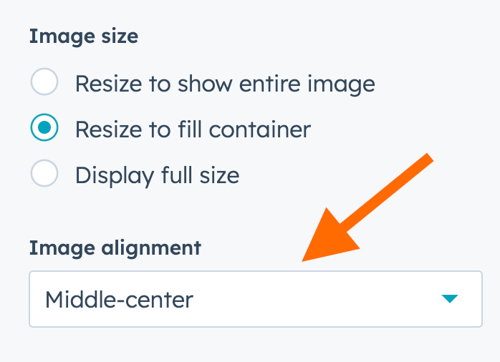Click the word 'container' in the fill option
Viewport: 500px width, 362px height.
(260, 130)
